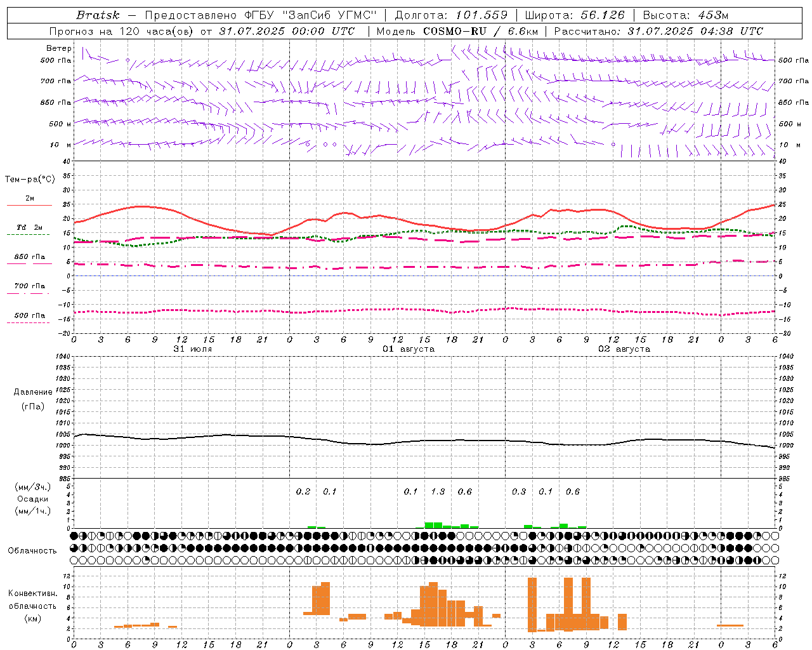Select the "Модель COSMO-RU / 6.6км" text
The width and height of the screenshot is (812, 650).
tap(457, 31)
